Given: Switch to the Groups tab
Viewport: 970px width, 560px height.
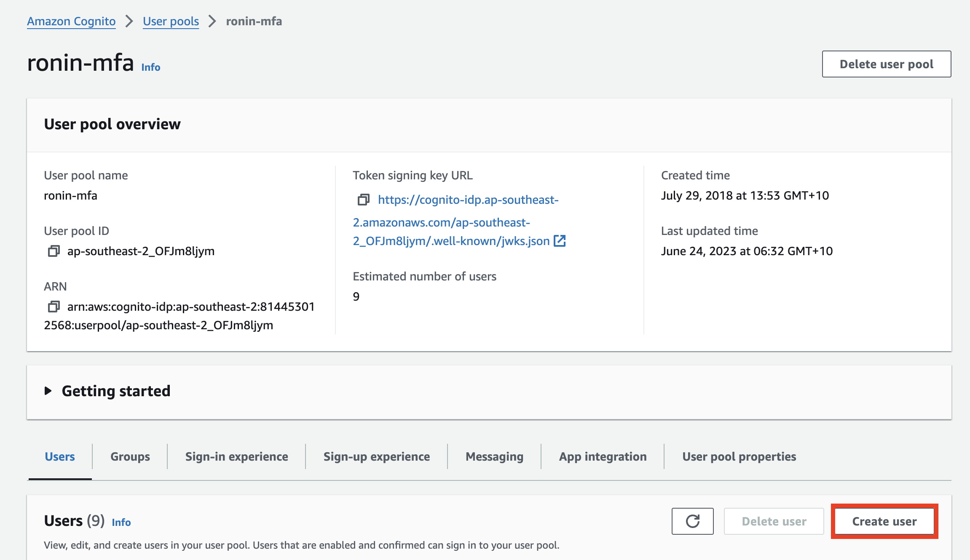Looking at the screenshot, I should tap(130, 456).
